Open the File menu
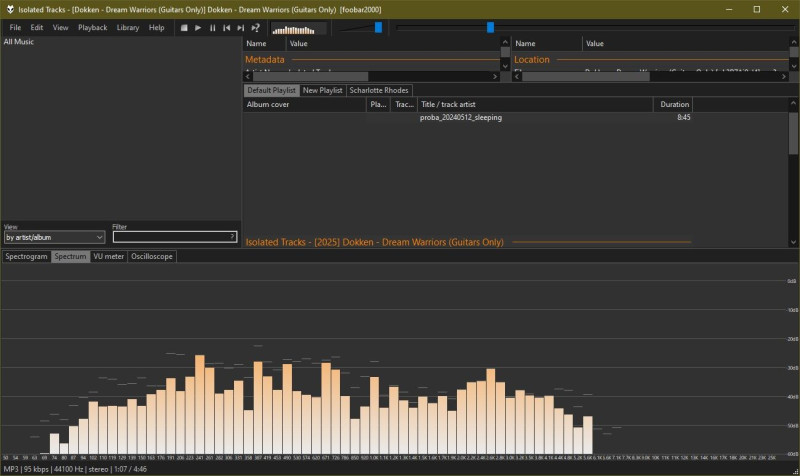Image resolution: width=800 pixels, height=476 pixels. click(x=15, y=28)
